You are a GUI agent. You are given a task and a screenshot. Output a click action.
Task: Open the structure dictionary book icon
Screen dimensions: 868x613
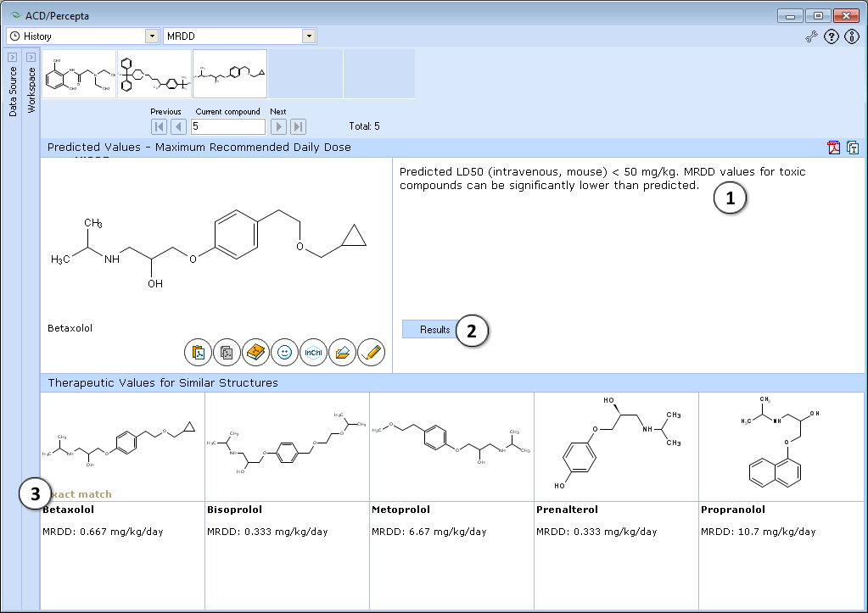[255, 353]
